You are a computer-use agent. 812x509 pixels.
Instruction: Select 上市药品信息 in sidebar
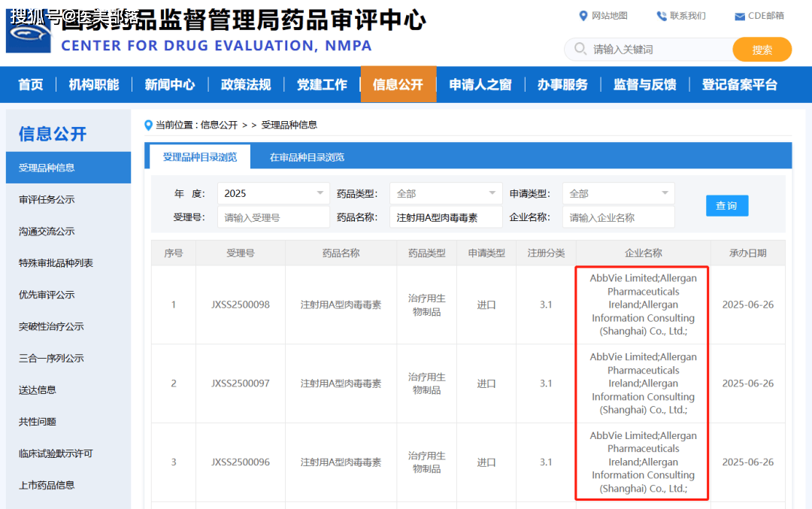pyautogui.click(x=47, y=485)
